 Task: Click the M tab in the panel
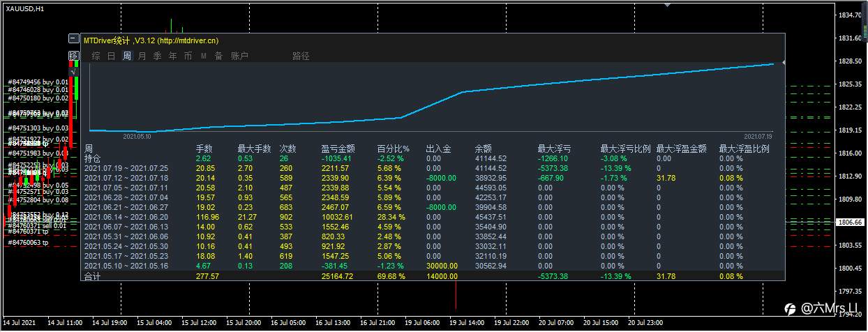[204, 56]
